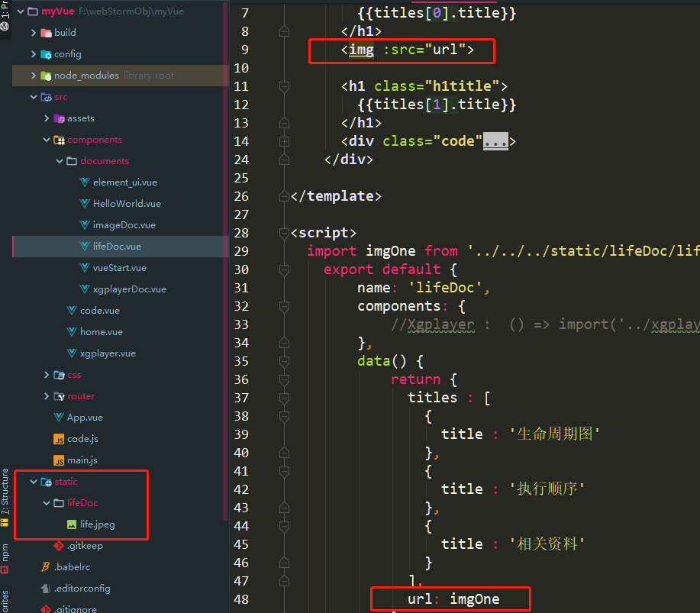
Task: Click the code.js JavaScript file icon
Action: tap(59, 439)
